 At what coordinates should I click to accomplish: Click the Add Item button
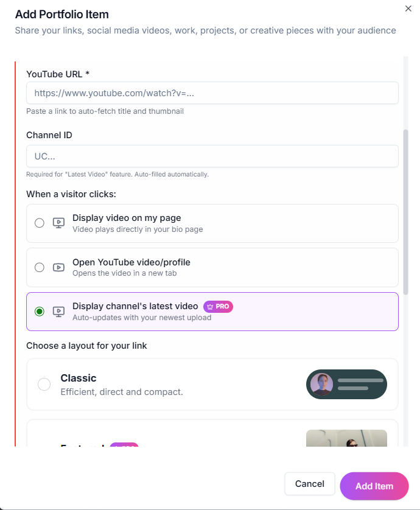point(374,486)
